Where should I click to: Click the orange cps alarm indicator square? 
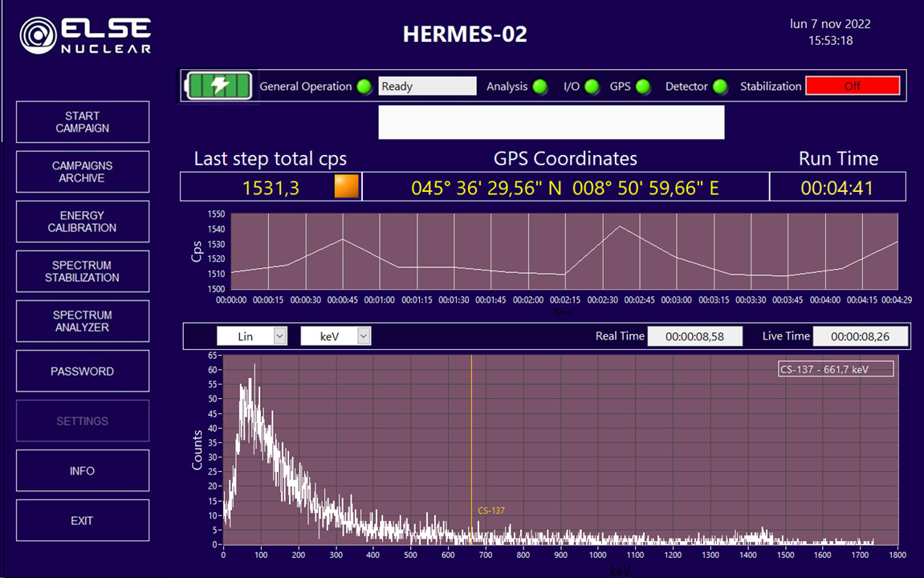click(x=346, y=186)
